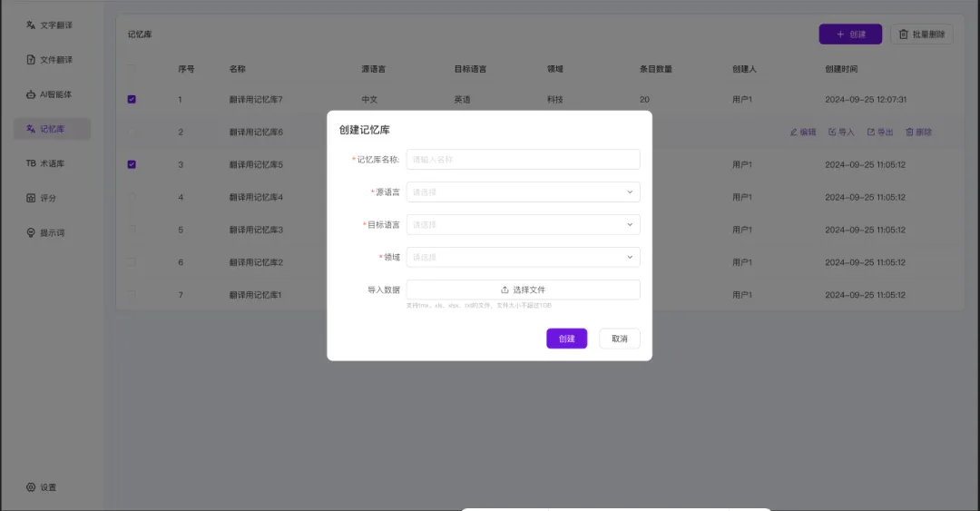Click 中文 source language in row 1
Screen dimensions: 980x511
(x=369, y=100)
